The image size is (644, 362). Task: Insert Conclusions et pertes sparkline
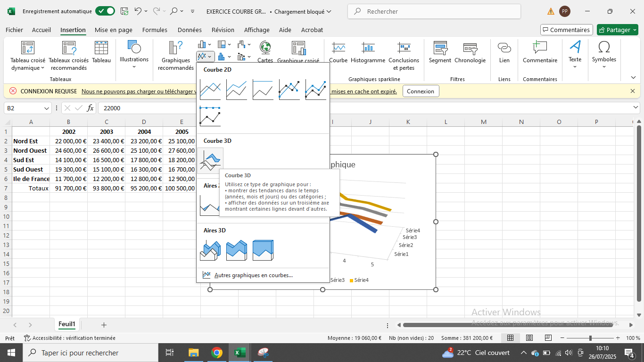404,56
